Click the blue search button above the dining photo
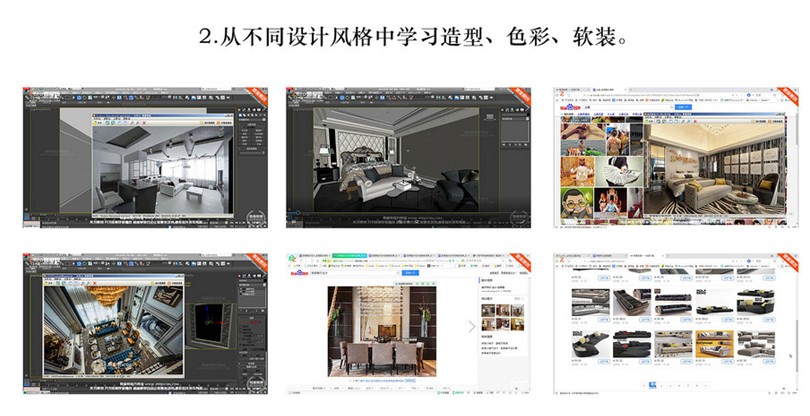The image size is (810, 416). click(x=410, y=272)
